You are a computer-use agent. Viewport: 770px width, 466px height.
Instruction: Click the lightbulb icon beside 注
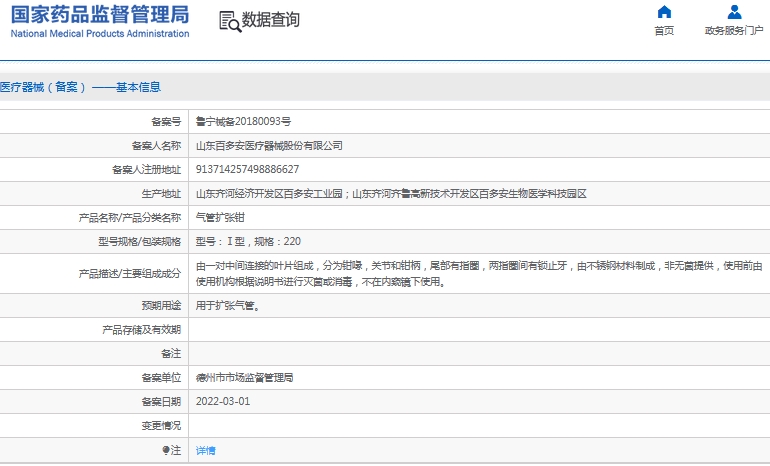click(x=166, y=451)
